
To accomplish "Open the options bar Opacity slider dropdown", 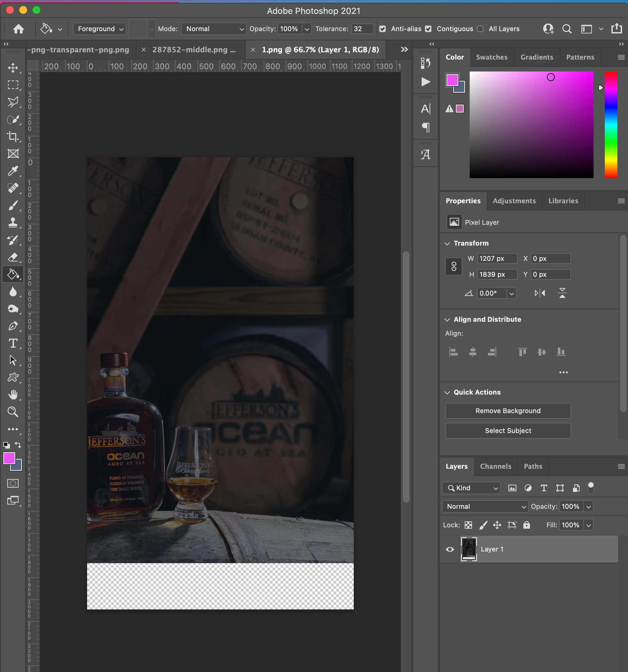I will (307, 29).
